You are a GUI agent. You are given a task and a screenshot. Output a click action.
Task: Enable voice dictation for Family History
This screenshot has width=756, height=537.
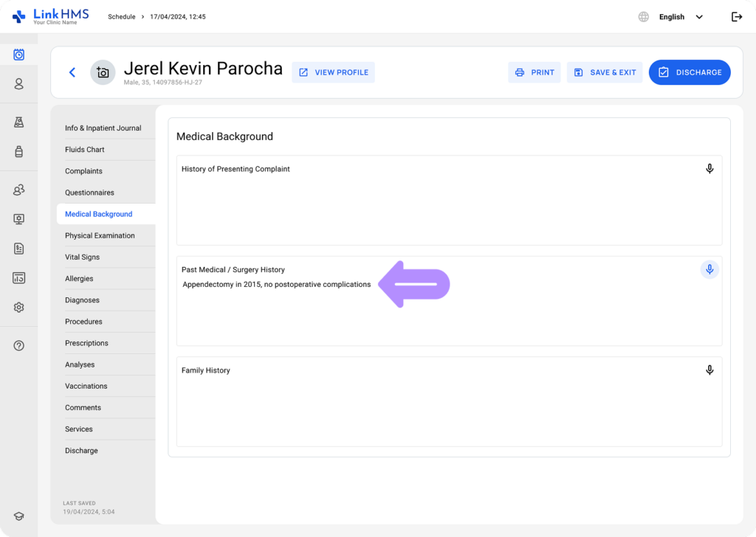709,370
